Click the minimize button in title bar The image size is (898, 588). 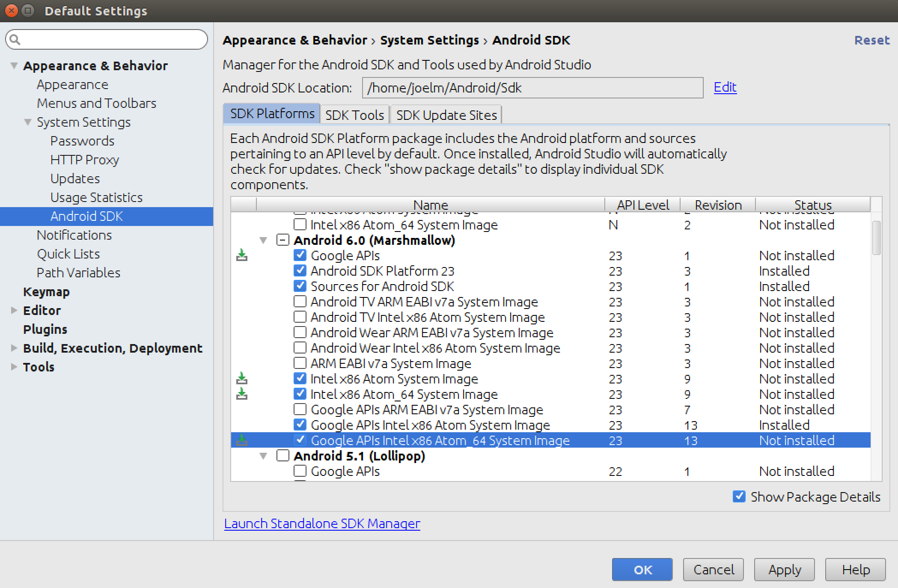(x=28, y=11)
